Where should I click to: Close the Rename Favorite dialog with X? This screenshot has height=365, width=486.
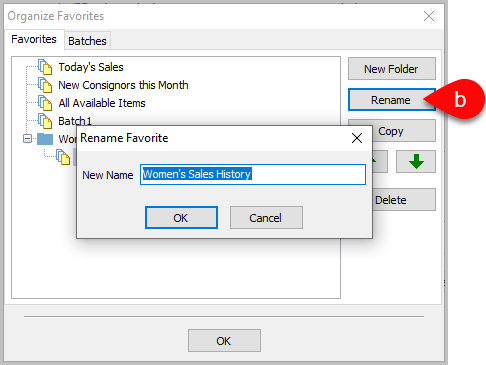pyautogui.click(x=357, y=138)
